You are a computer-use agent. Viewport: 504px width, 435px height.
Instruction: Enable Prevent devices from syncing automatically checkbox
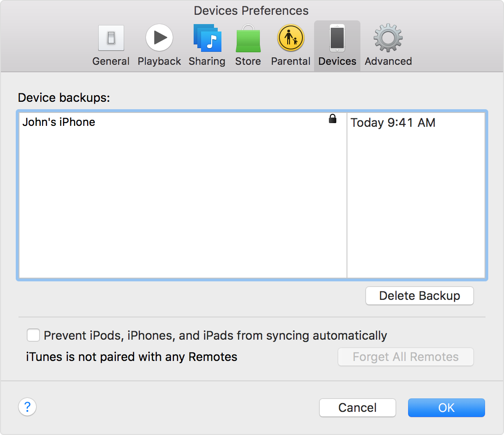click(33, 335)
